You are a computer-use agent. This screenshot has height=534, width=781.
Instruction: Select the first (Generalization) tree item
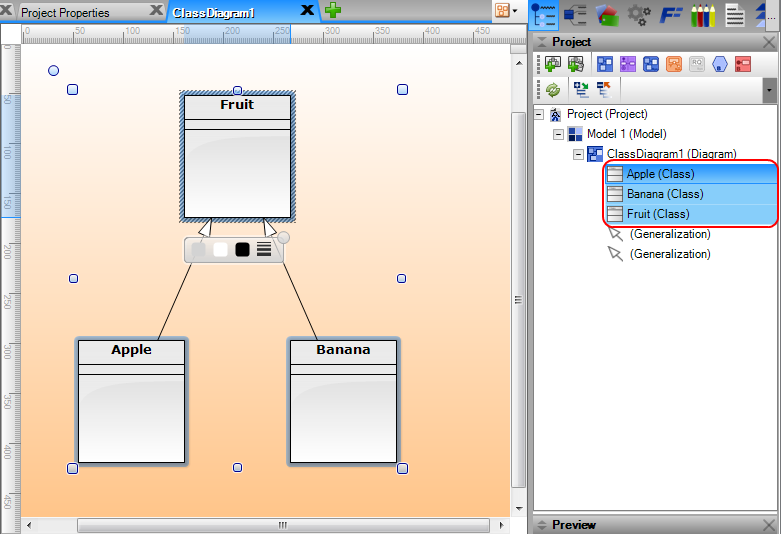[670, 234]
